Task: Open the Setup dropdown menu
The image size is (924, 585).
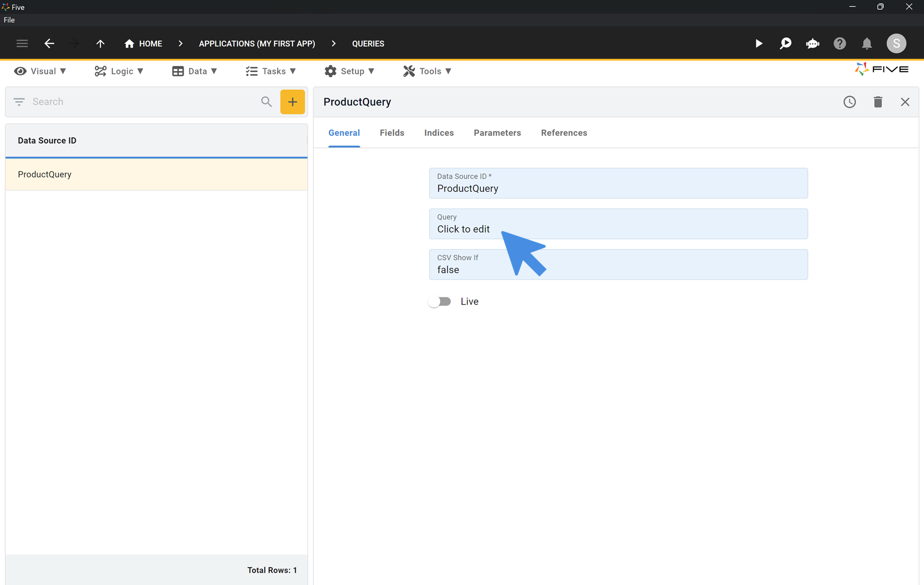Action: [350, 71]
